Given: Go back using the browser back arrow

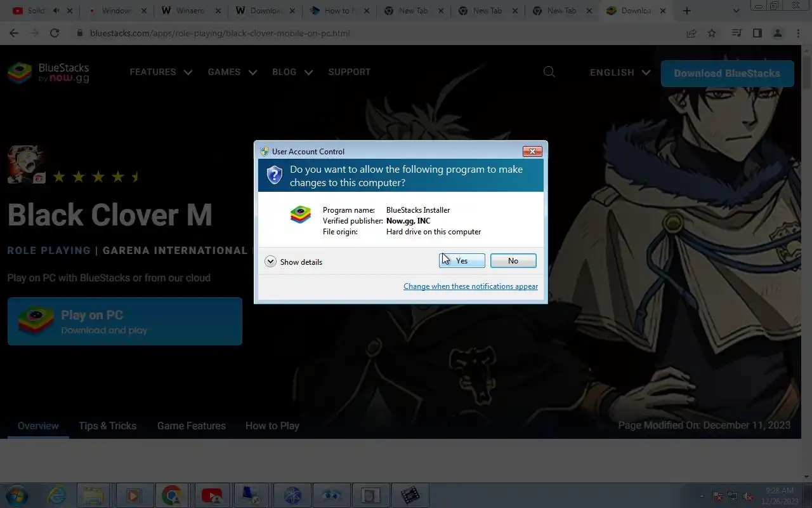Looking at the screenshot, I should point(14,33).
